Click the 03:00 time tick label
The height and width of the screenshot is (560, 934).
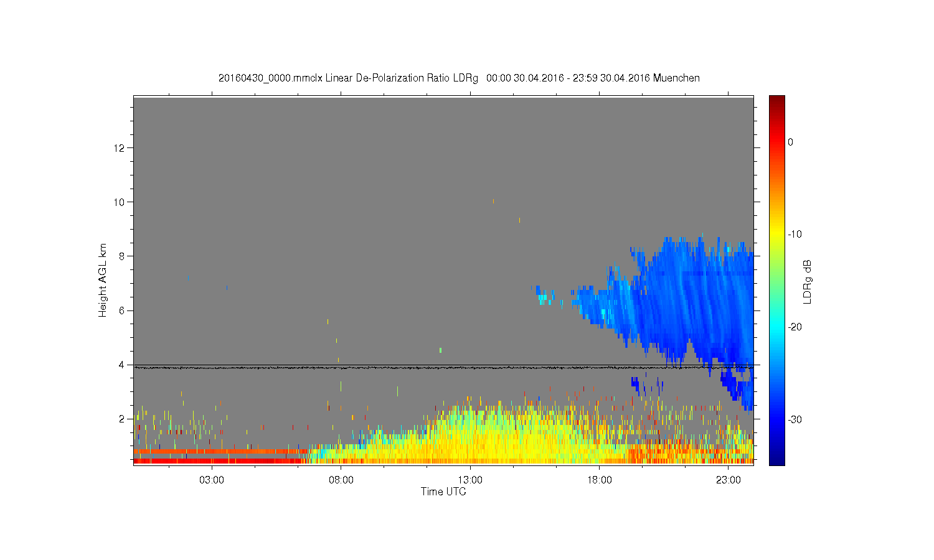[x=212, y=480]
